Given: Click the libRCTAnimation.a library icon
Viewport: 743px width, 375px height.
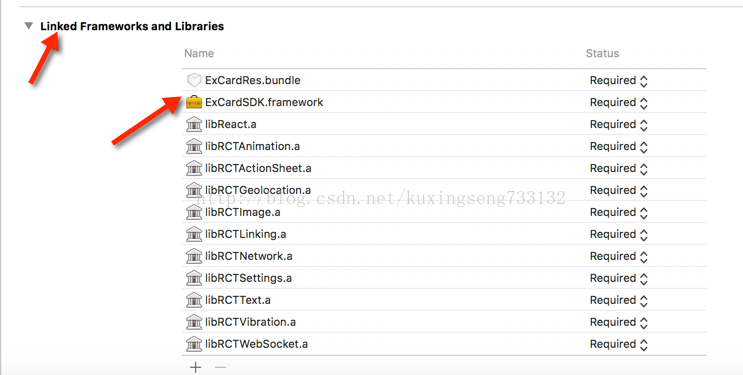Looking at the screenshot, I should tap(194, 146).
